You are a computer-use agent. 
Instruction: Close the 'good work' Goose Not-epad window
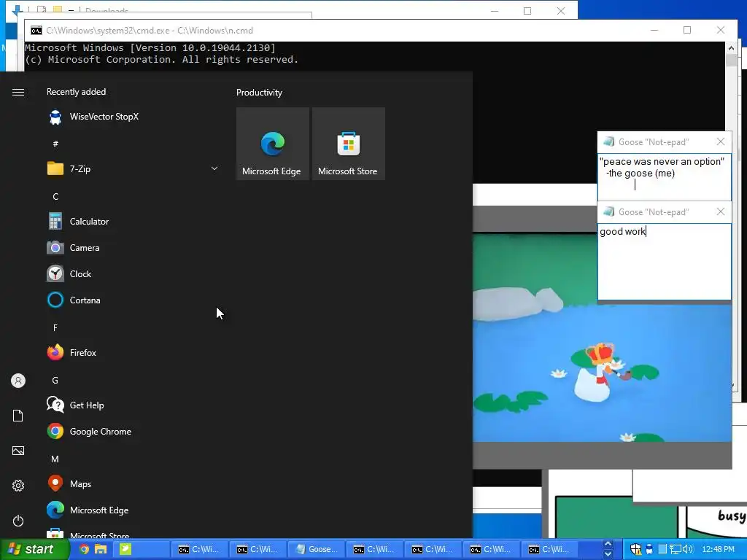pos(720,211)
